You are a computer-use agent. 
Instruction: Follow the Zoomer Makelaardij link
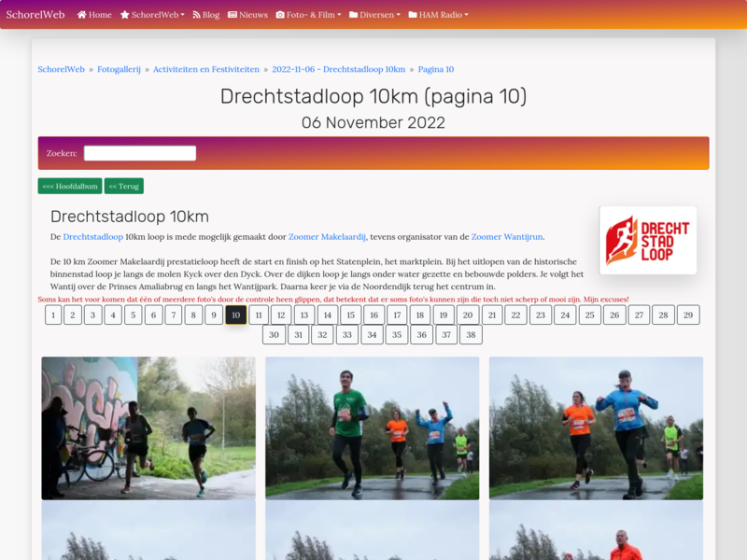click(327, 237)
